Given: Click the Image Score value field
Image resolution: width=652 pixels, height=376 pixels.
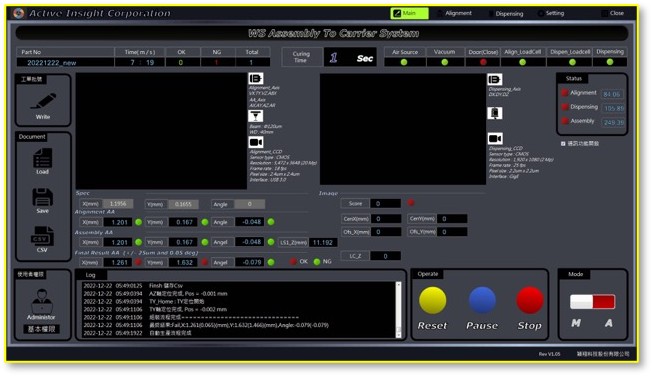Looking at the screenshot, I should (385, 203).
